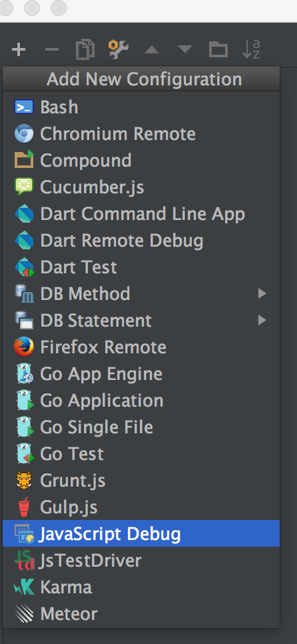Click the Cucumber.js green icon
Screen dimensions: 297x644
click(24, 187)
